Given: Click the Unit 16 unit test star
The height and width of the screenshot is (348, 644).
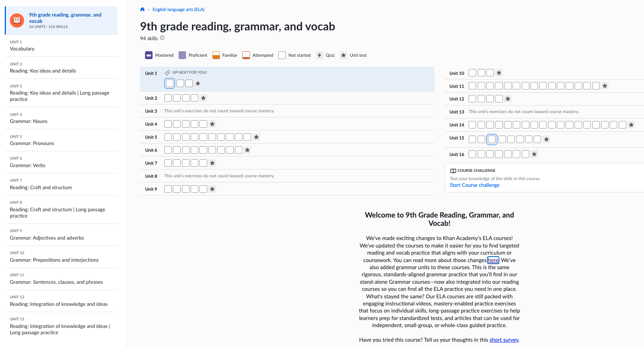Looking at the screenshot, I should click(534, 154).
